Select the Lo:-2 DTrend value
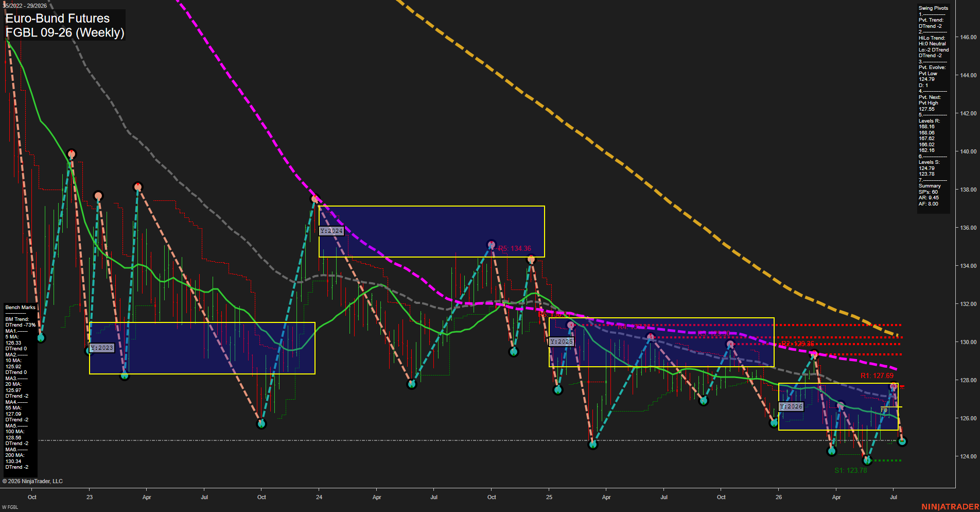 934,50
